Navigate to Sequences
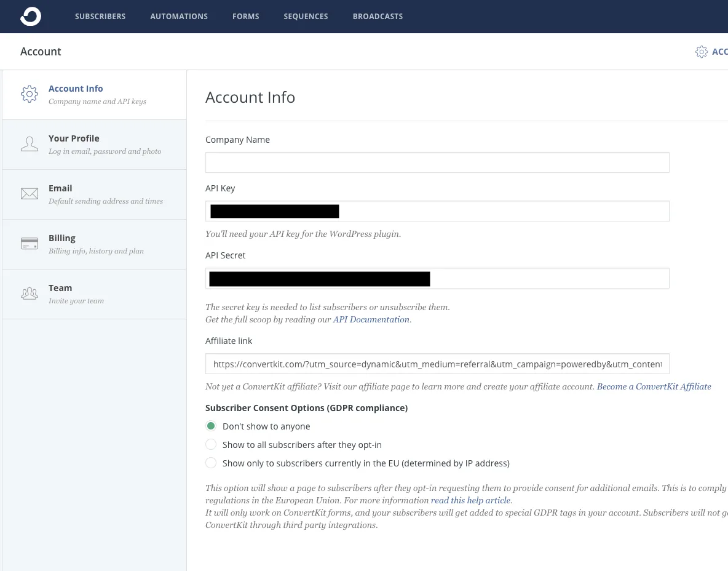This screenshot has width=728, height=571. (306, 16)
